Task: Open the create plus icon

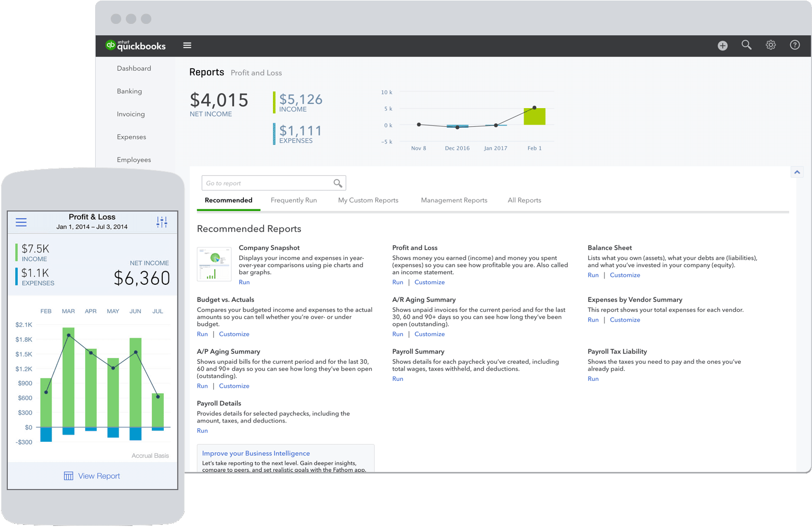Action: click(x=723, y=46)
